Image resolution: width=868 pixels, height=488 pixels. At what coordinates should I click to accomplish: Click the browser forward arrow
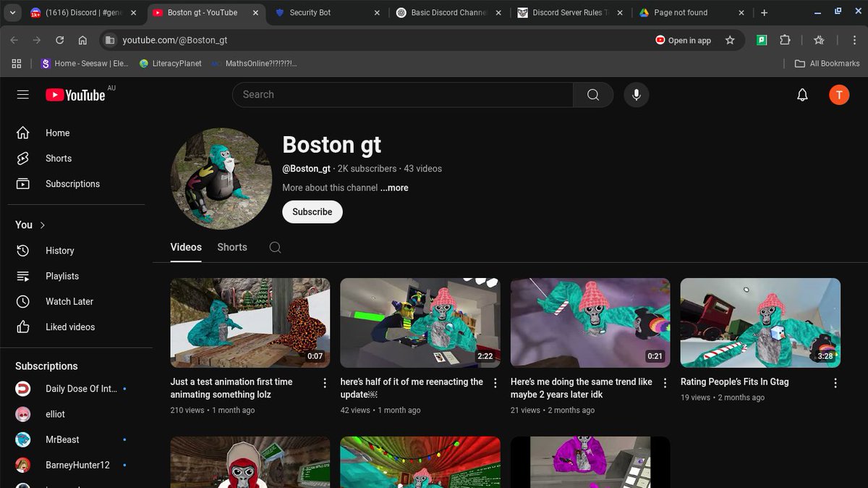(37, 41)
